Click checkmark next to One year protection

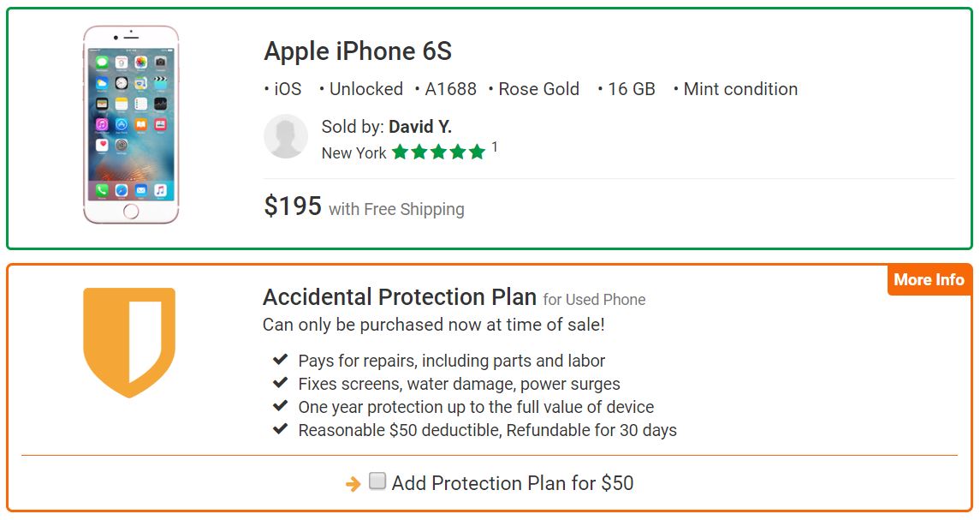pos(280,406)
